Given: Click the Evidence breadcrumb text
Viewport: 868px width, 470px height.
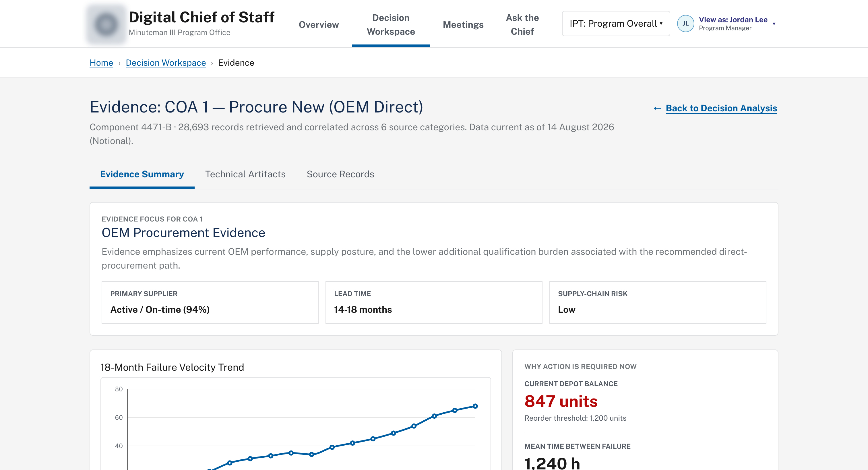Looking at the screenshot, I should pos(236,63).
